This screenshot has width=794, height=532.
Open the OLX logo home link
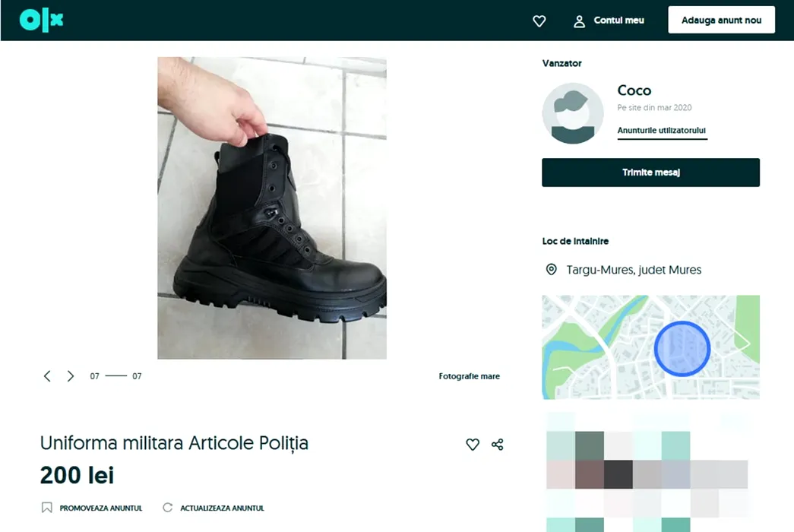[42, 21]
